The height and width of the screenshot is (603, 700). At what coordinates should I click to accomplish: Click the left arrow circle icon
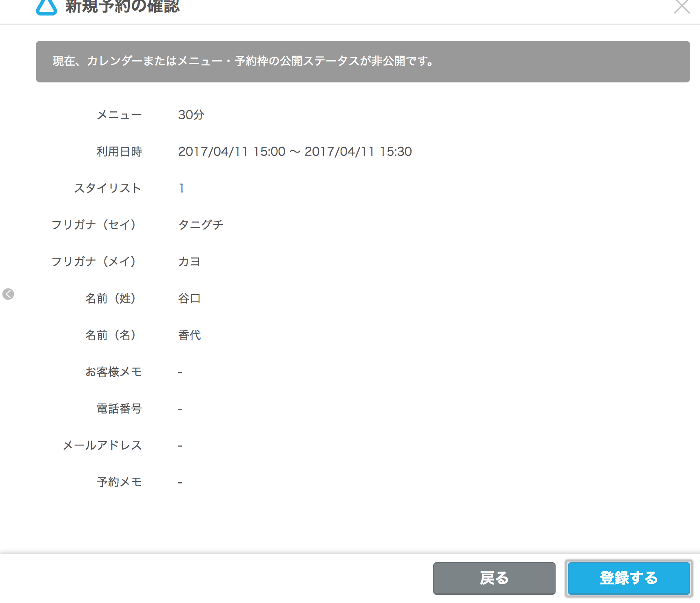coord(8,294)
